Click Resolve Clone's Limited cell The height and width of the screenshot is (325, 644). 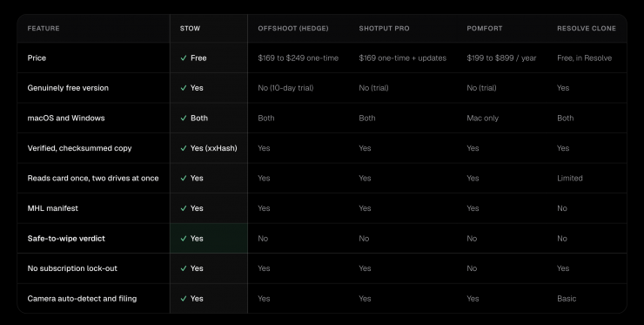click(x=570, y=178)
